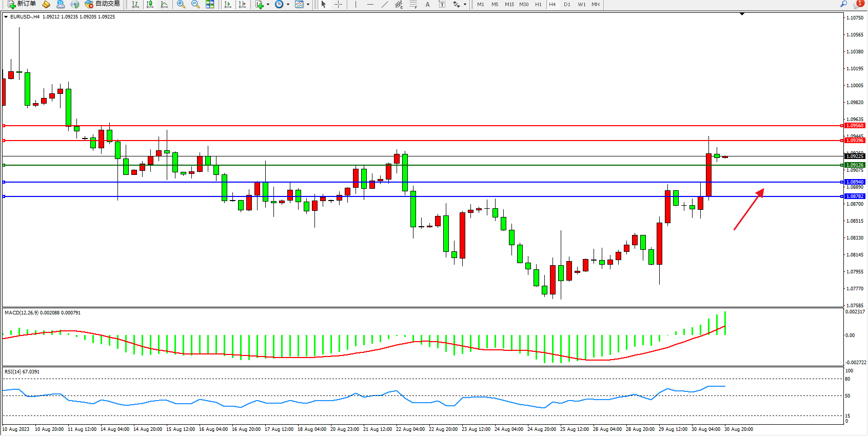Select the Fibonacci retracement tool
868x436 pixels.
413,5
